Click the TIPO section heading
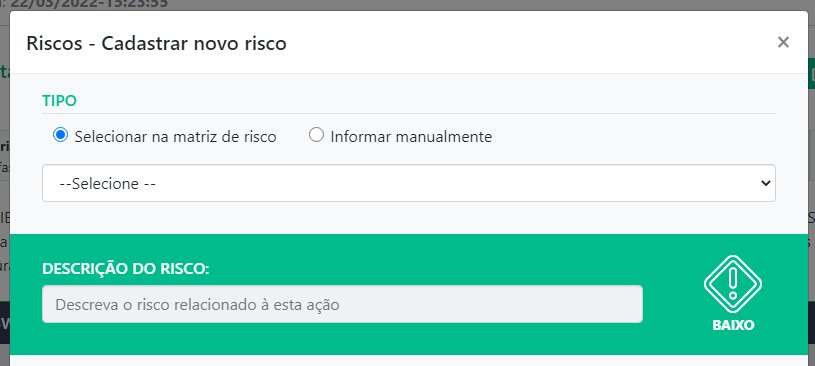The image size is (815, 366). click(59, 101)
